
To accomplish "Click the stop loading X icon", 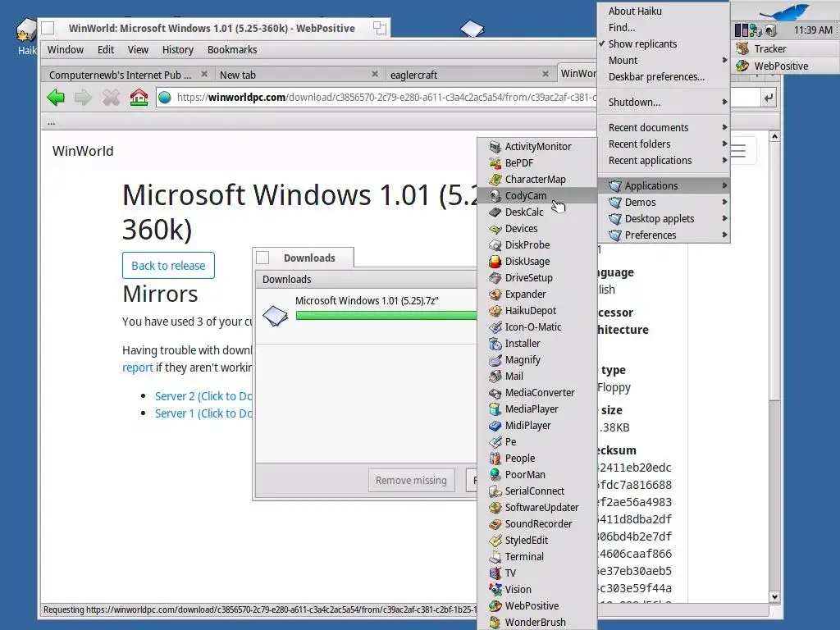I will [111, 98].
